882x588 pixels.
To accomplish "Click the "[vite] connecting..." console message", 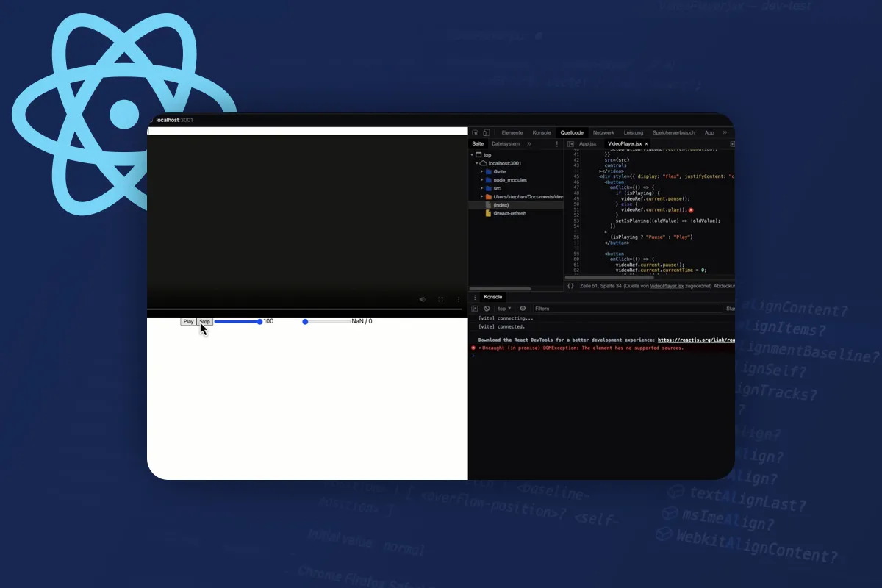I will coord(506,318).
